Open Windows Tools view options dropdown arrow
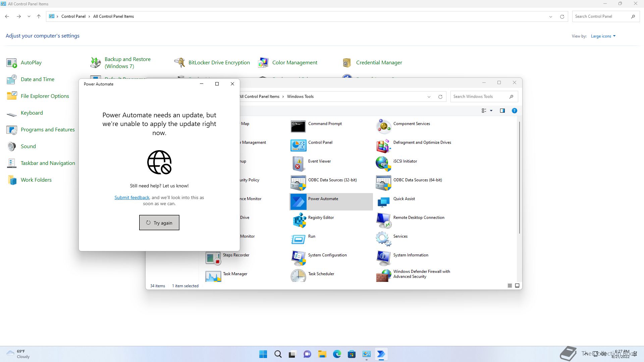The image size is (644, 362). click(491, 111)
